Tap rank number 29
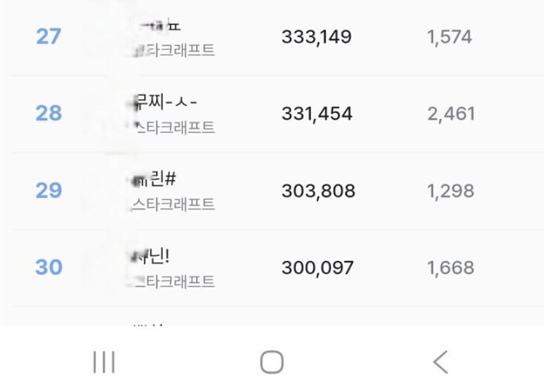Screen dimensions: 544x392 [49, 191]
